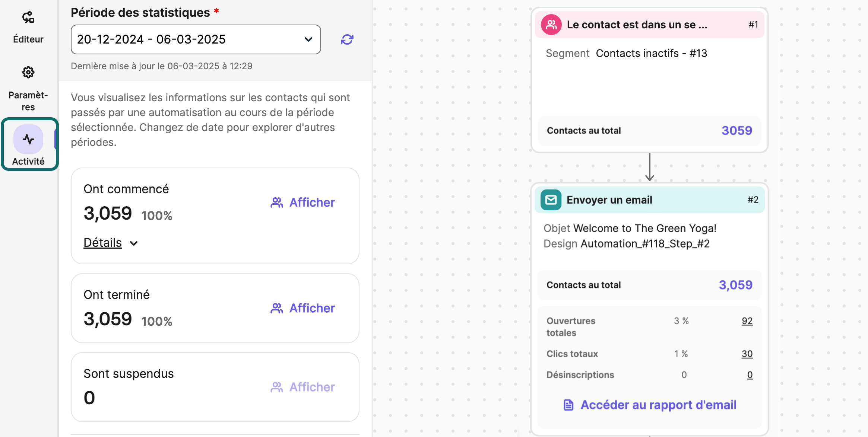Click the 3059 contacts total on step #1
Viewport: 868px width, 437px height.
(x=737, y=131)
